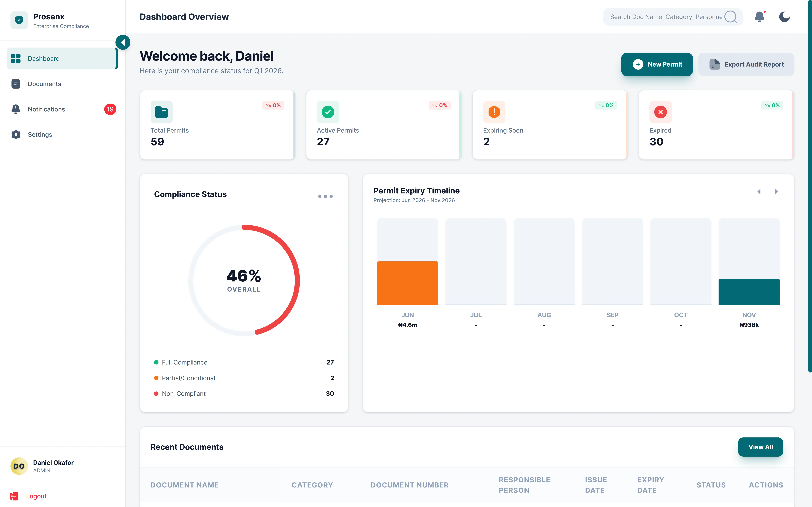Click the Expired red X icon
Image resolution: width=812 pixels, height=507 pixels.
(660, 112)
